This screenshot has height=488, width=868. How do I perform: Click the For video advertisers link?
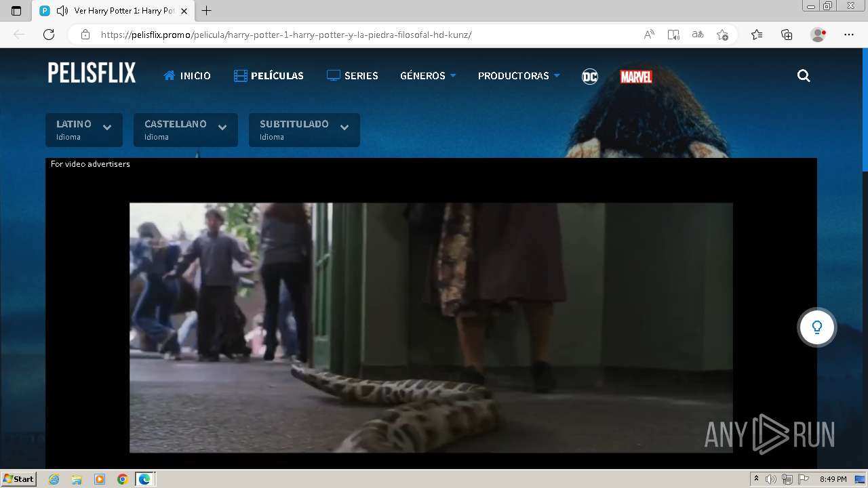click(90, 164)
